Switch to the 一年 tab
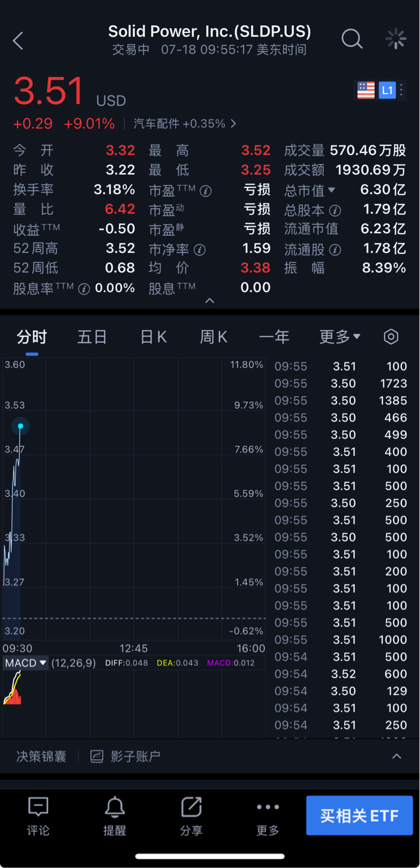The height and width of the screenshot is (868, 420). pyautogui.click(x=274, y=337)
